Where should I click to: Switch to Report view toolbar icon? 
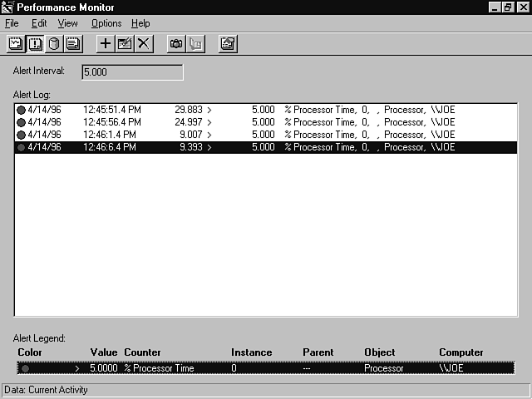tap(73, 44)
